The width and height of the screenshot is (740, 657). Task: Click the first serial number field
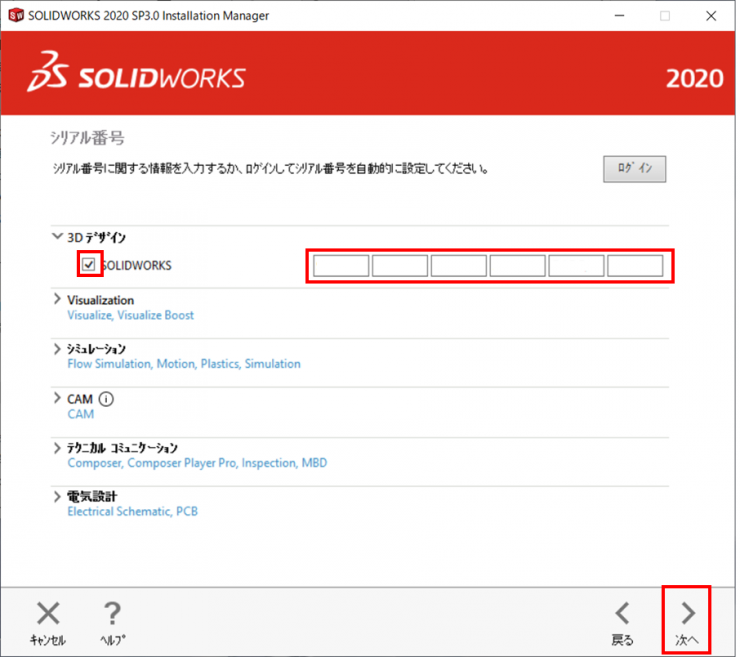point(341,266)
